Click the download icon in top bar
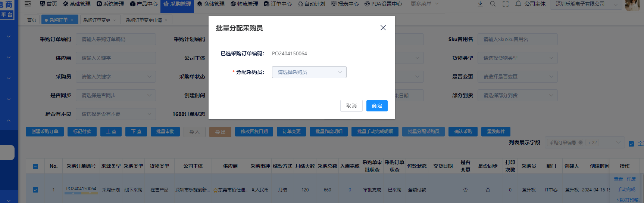 click(480, 4)
